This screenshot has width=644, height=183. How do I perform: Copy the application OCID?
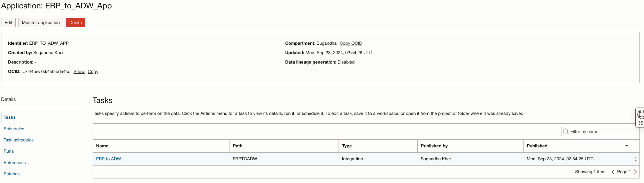(x=93, y=72)
